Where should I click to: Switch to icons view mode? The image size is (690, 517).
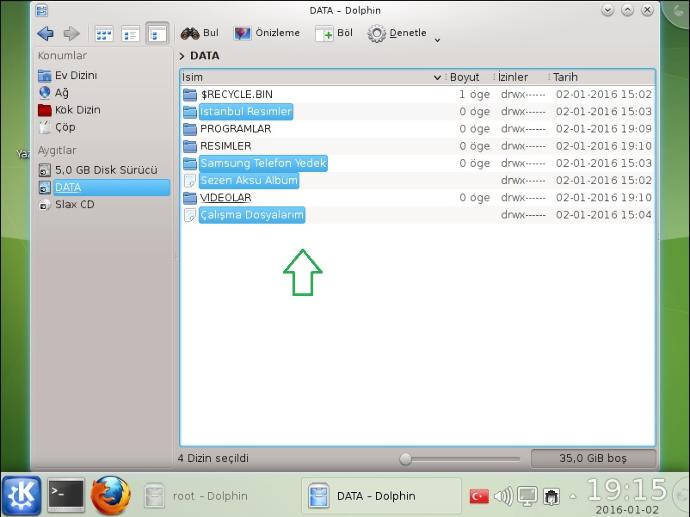click(x=104, y=34)
